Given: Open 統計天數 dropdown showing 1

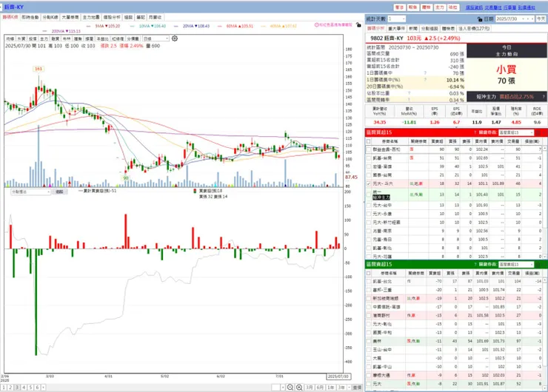Looking at the screenshot, I should point(397,18).
